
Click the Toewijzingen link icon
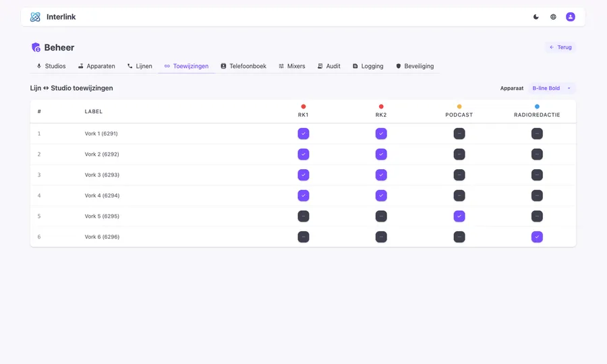click(x=167, y=66)
